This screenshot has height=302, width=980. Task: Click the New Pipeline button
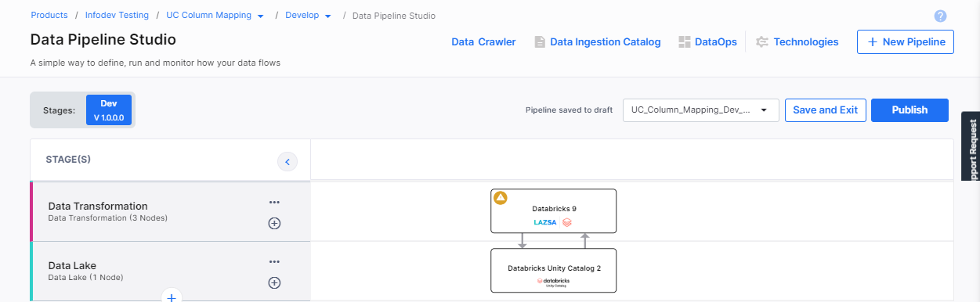click(906, 42)
